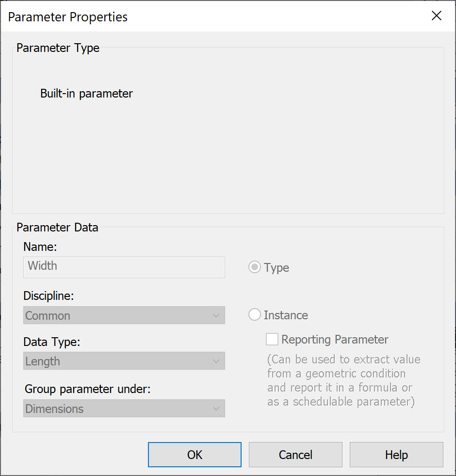
Task: Enable the Reporting Parameter checkbox
Action: [272, 339]
